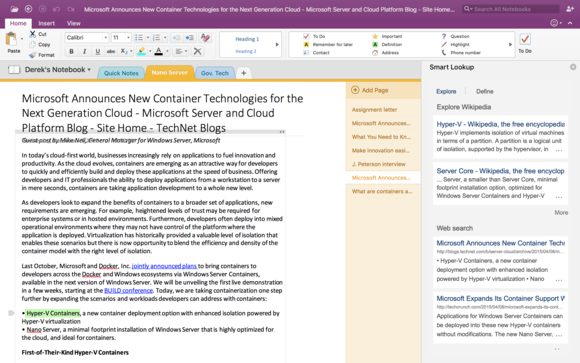Image resolution: width=580 pixels, height=363 pixels.
Task: Go back with the Back arrow
Action: [28, 9]
